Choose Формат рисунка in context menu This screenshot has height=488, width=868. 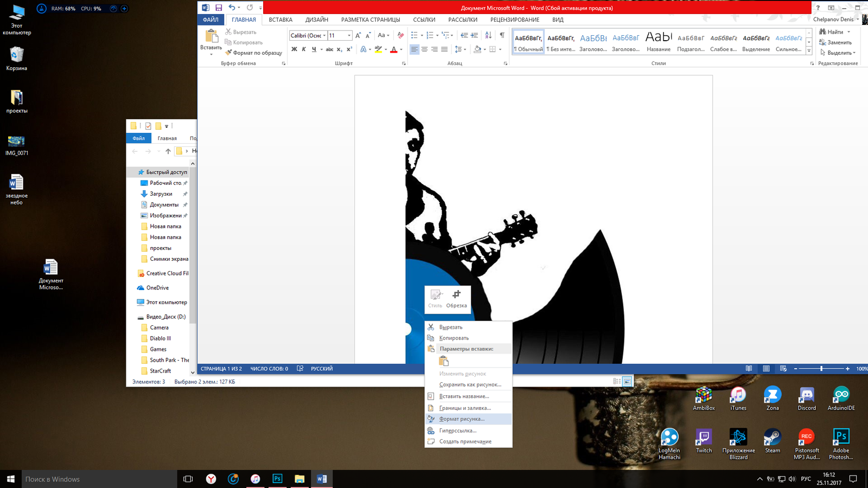[468, 419]
